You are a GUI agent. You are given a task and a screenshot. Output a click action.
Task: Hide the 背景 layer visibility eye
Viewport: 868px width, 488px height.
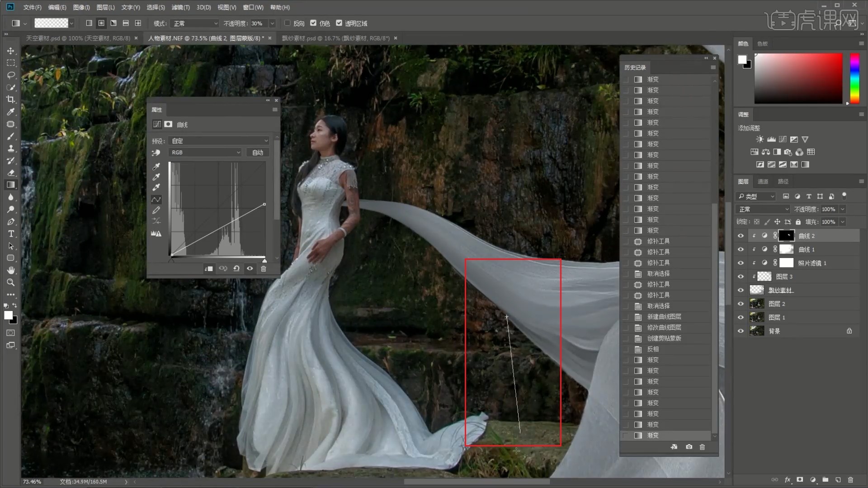click(741, 331)
